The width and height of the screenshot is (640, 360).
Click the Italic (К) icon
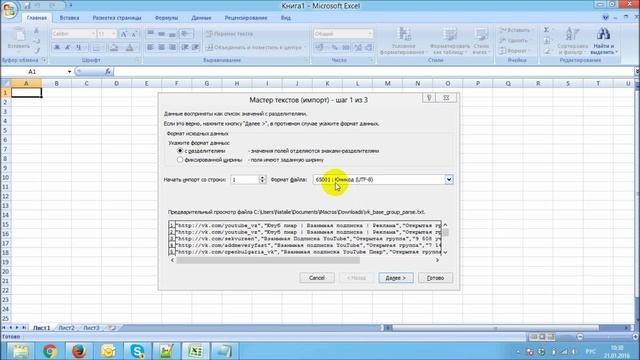tap(67, 47)
